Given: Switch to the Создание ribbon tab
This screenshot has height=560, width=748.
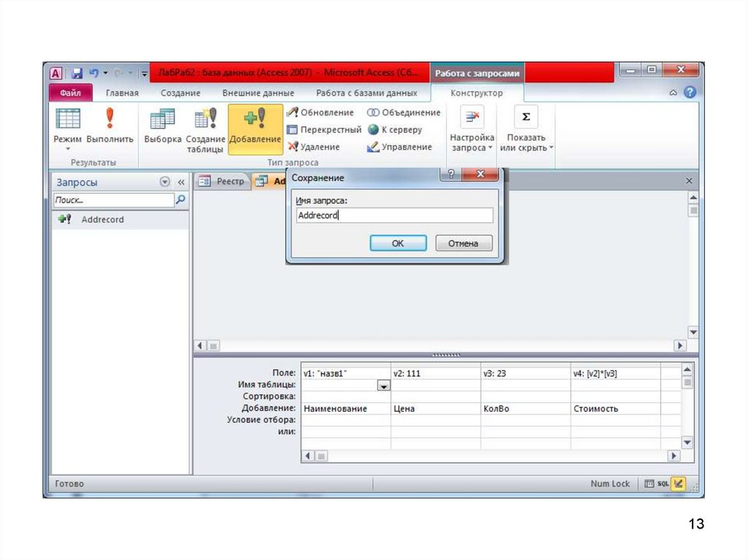Looking at the screenshot, I should 180,93.
